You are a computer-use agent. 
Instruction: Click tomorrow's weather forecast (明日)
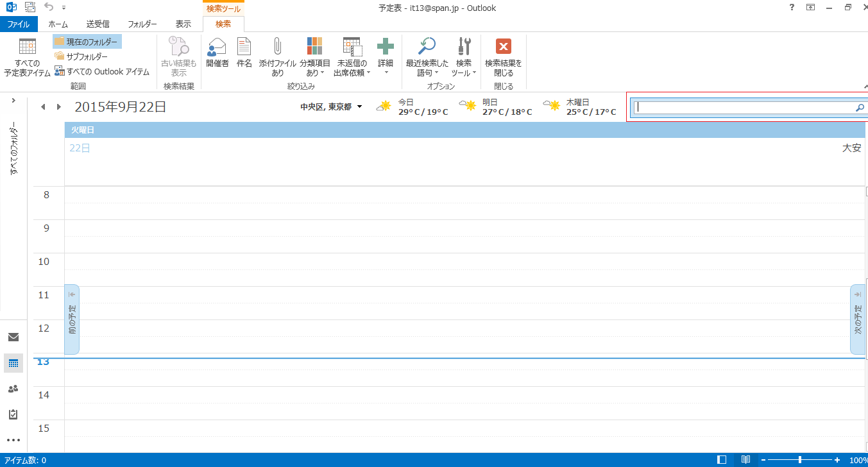coord(495,107)
